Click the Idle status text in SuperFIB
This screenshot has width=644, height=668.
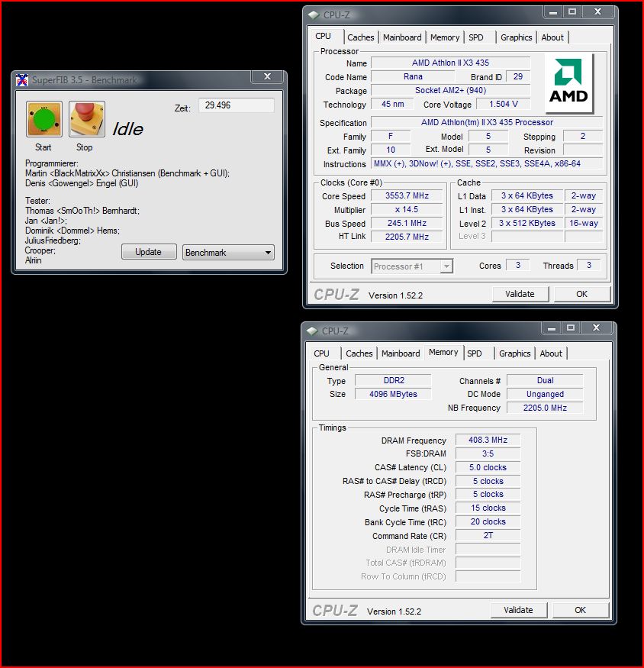127,129
